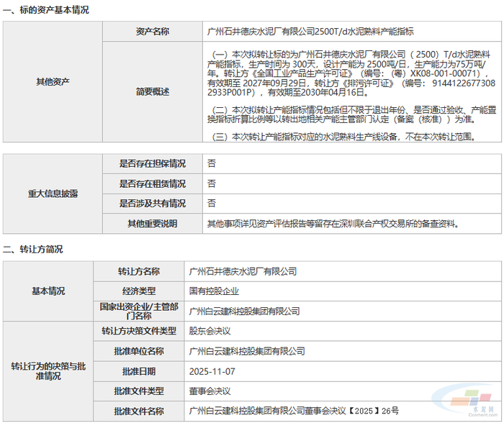Select the 重大信息披露 category cell
The image size is (504, 423).
(53, 194)
